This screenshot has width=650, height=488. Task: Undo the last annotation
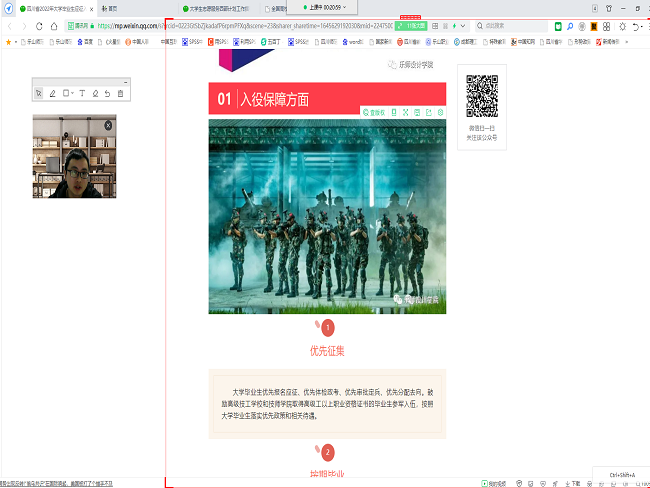click(107, 93)
